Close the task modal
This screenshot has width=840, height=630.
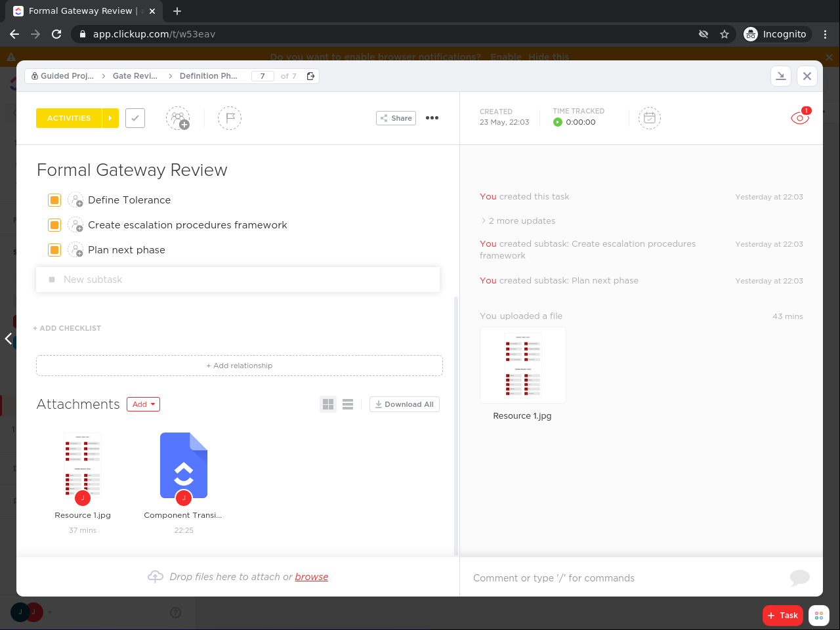[x=807, y=76]
